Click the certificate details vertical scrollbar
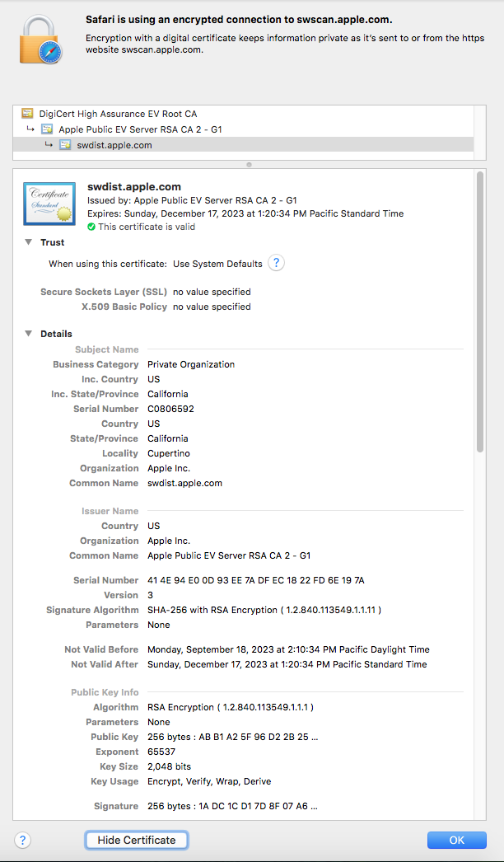Image resolution: width=504 pixels, height=862 pixels. (480, 312)
